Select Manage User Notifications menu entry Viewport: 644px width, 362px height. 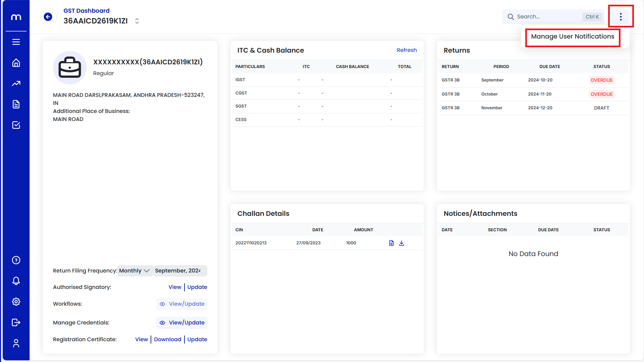click(572, 37)
